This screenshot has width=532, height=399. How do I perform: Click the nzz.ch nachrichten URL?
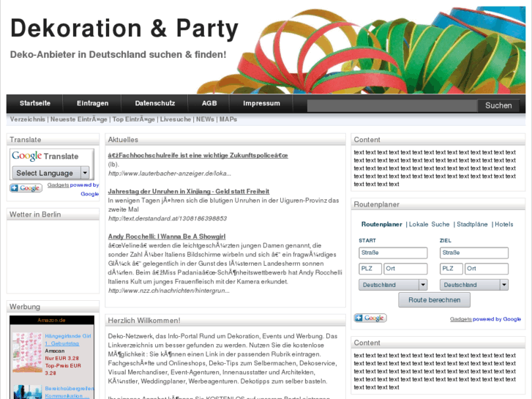168,291
